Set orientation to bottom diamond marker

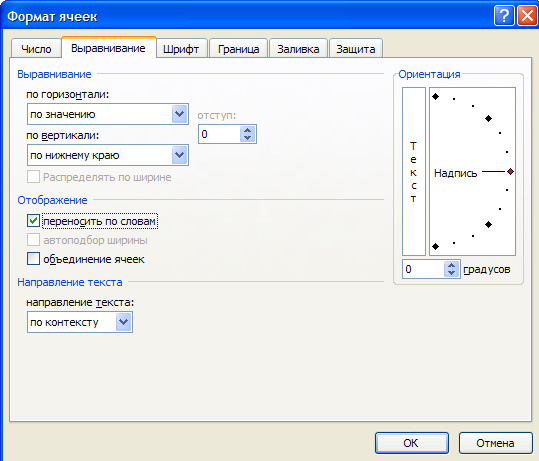pyautogui.click(x=436, y=246)
